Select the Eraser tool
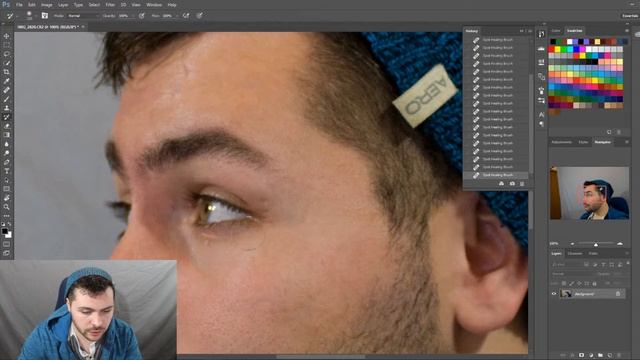The width and height of the screenshot is (640, 360). pos(7,126)
